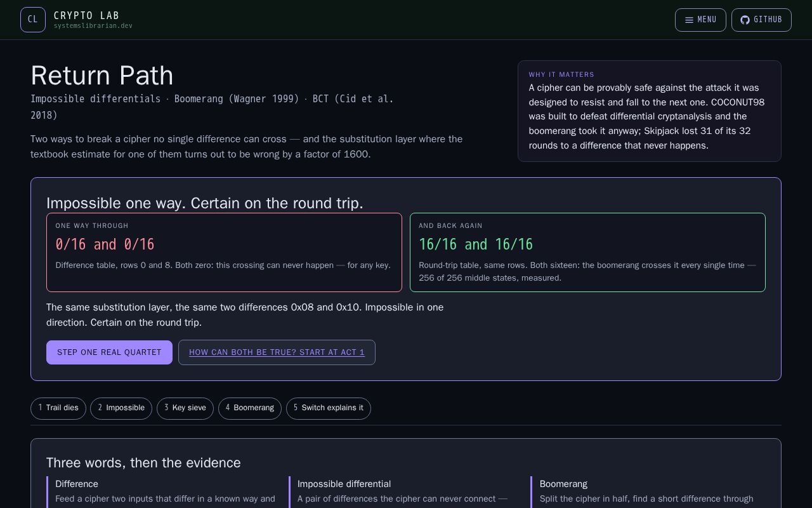Image resolution: width=812 pixels, height=508 pixels.
Task: Open the Menu button
Action: (700, 20)
